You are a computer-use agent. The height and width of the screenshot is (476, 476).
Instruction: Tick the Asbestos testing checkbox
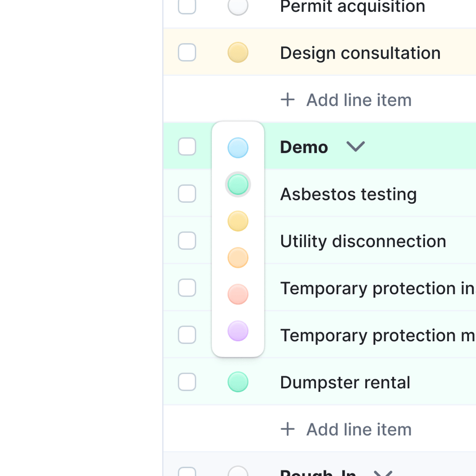click(187, 194)
